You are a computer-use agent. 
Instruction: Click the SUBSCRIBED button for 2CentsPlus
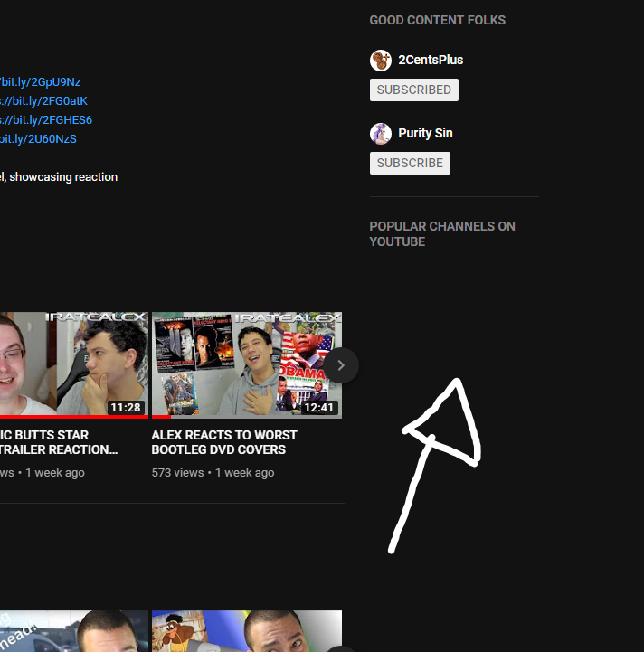point(414,90)
